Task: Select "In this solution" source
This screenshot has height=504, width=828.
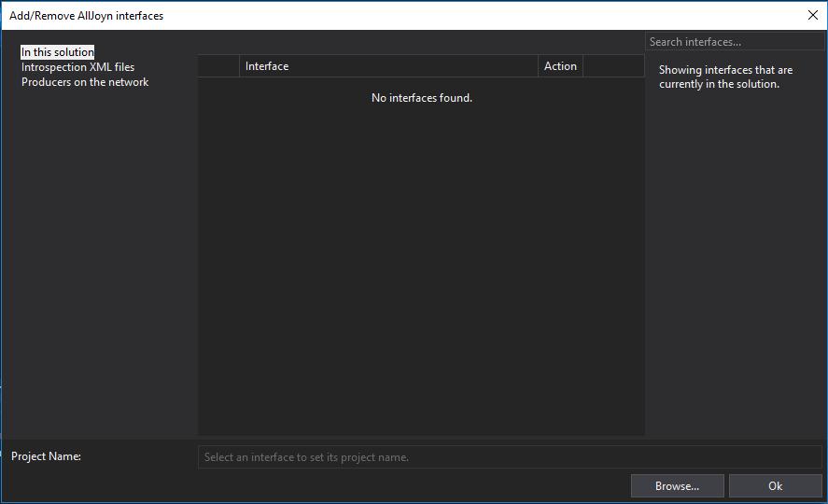Action: [x=58, y=51]
